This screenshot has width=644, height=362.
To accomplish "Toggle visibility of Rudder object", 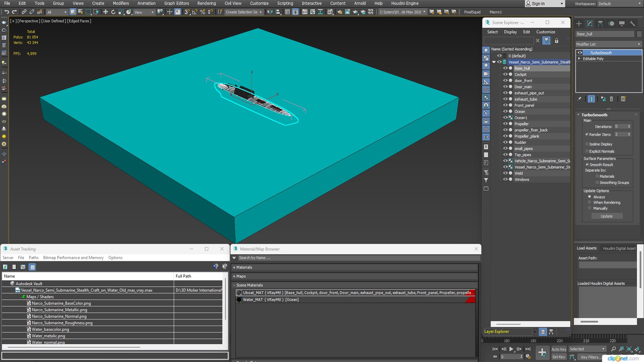I will click(x=505, y=142).
